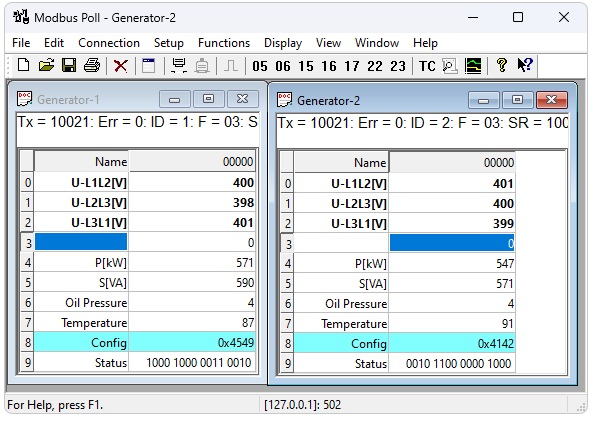Click the TC test center button

[427, 66]
